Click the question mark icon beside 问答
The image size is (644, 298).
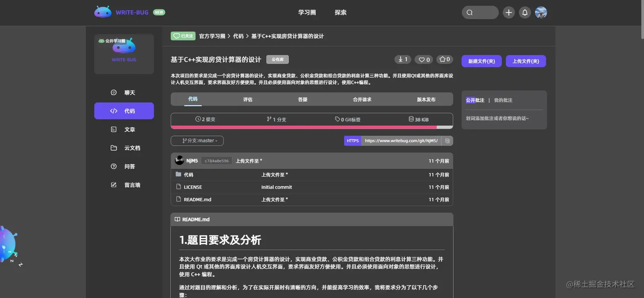tap(114, 167)
